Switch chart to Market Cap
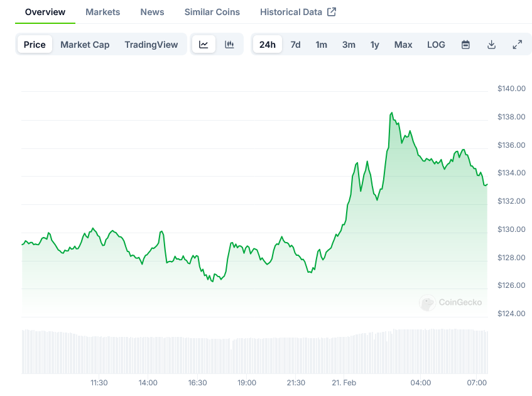This screenshot has height=396, width=532. 85,45
